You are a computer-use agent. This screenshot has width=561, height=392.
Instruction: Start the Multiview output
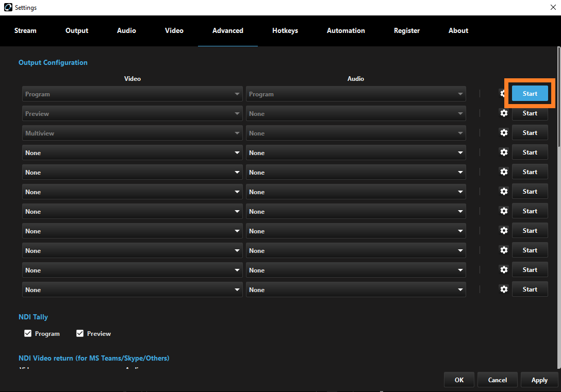click(x=530, y=133)
